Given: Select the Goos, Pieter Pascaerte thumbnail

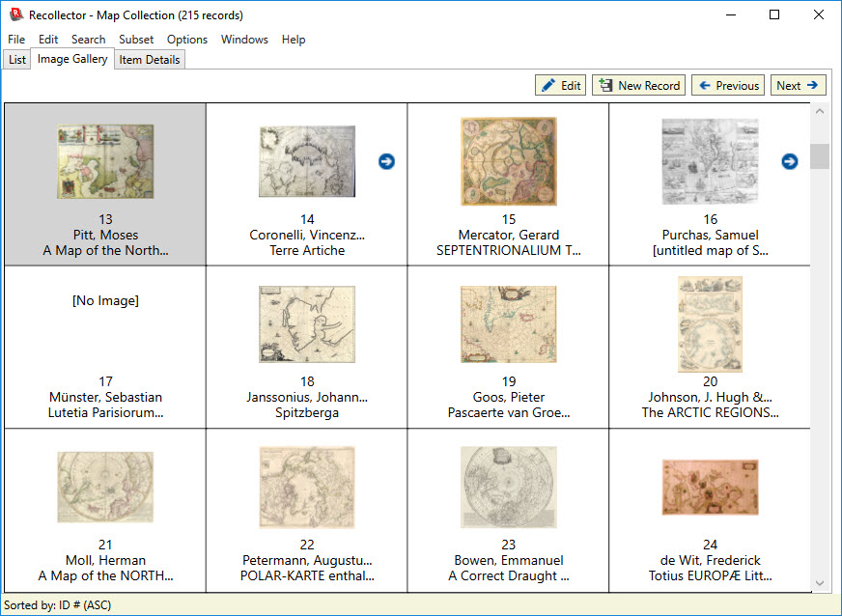Looking at the screenshot, I should (x=509, y=324).
